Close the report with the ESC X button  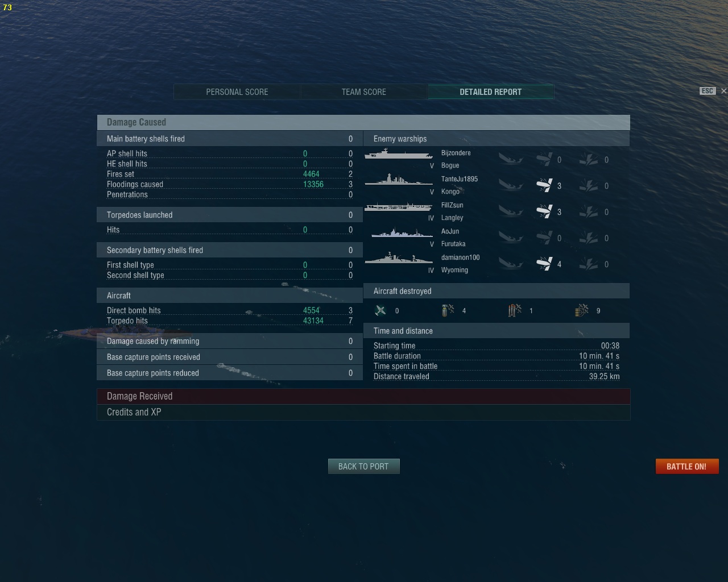point(723,91)
